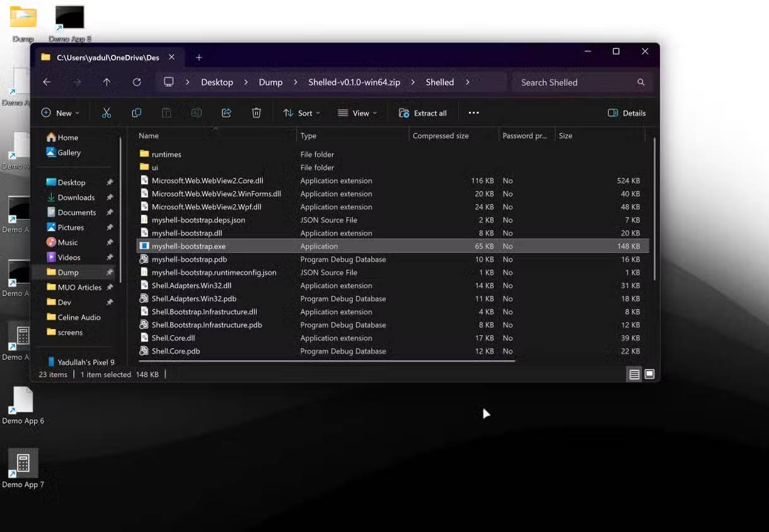Click the Search Shelled input field
769x532 pixels.
[574, 82]
